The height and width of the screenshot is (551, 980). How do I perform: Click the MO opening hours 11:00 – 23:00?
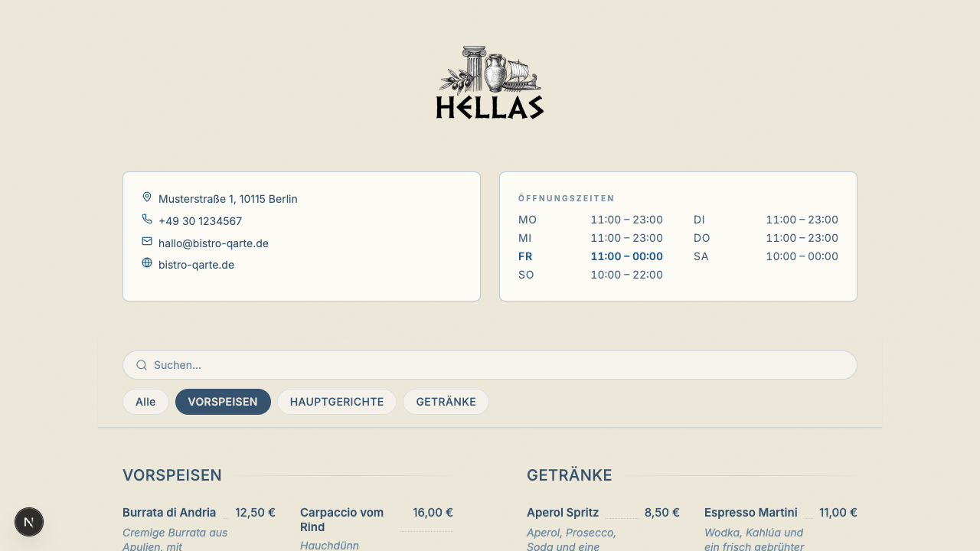(590, 220)
